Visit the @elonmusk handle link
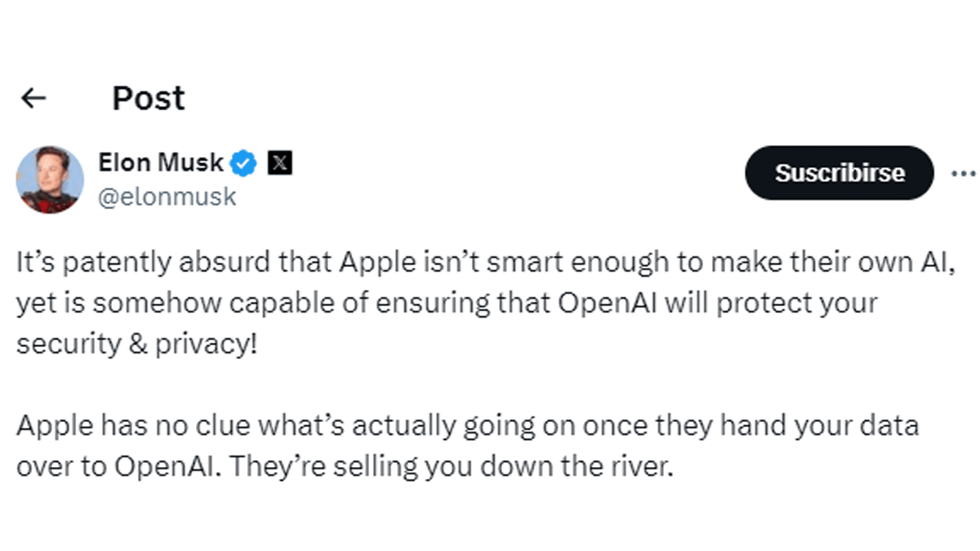The image size is (980, 551). tap(167, 197)
